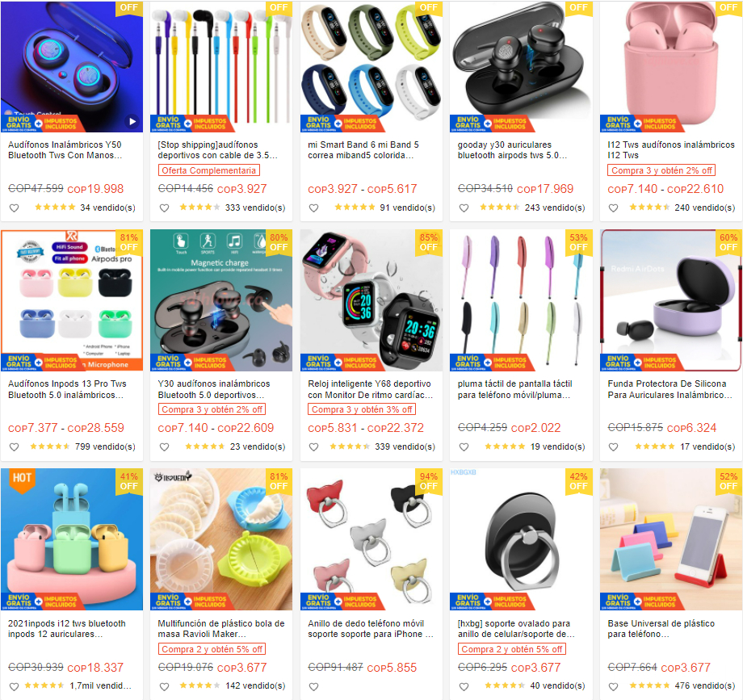Heart the pluma táctil de pantalla product

pyautogui.click(x=464, y=446)
